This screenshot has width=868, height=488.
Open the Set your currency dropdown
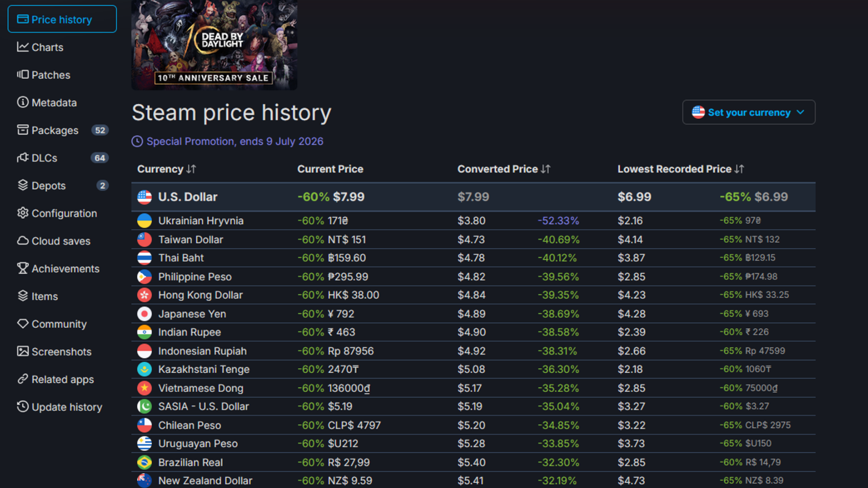749,112
